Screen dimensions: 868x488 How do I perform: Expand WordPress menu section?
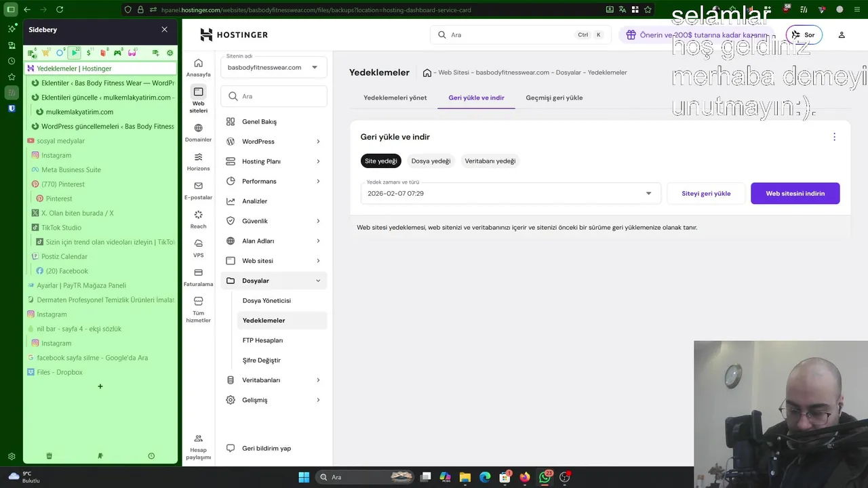click(275, 142)
